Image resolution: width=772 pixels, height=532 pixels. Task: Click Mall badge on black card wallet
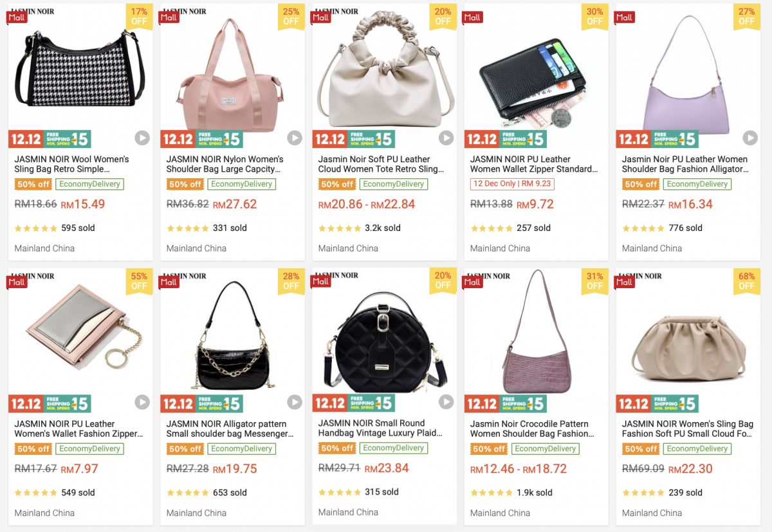click(473, 17)
